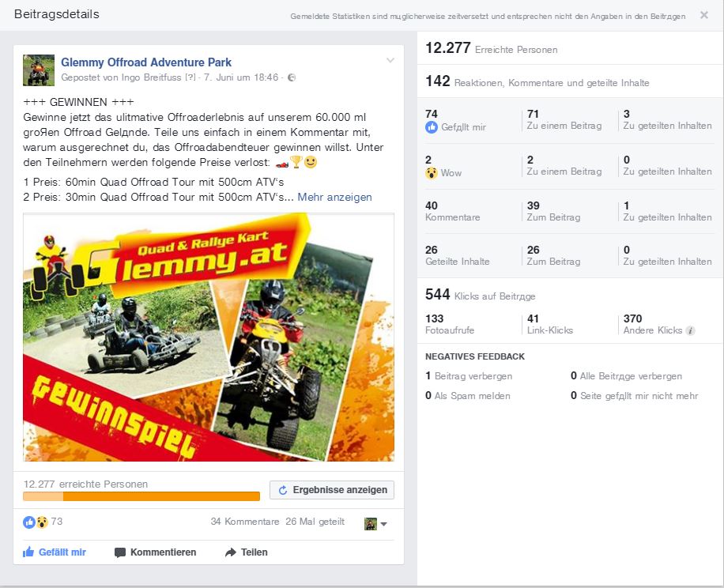Click the blue like icon in statistics panel

[432, 127]
